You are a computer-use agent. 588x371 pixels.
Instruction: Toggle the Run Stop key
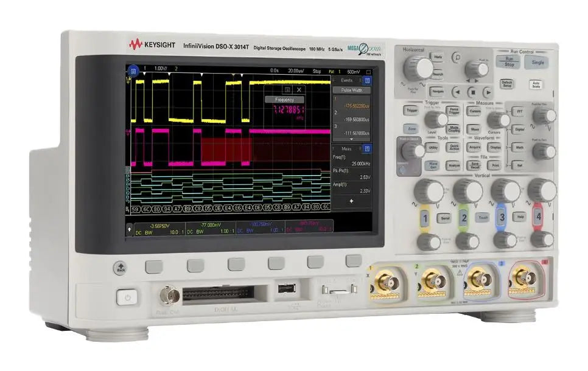(509, 61)
